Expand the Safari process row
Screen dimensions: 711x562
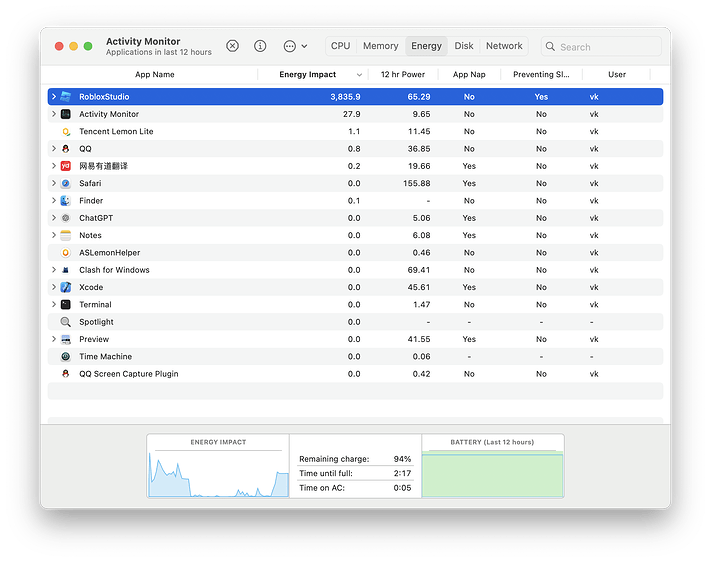[54, 183]
